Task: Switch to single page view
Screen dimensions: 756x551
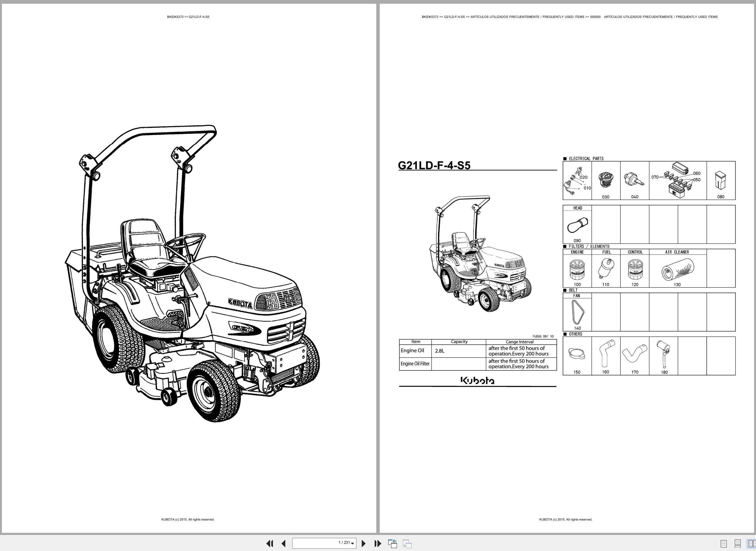Action: 724,544
